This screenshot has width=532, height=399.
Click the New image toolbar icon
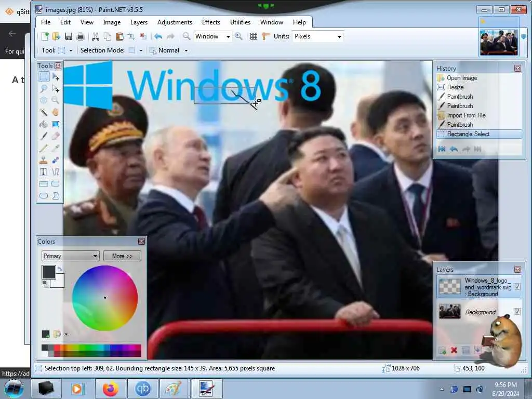[45, 36]
